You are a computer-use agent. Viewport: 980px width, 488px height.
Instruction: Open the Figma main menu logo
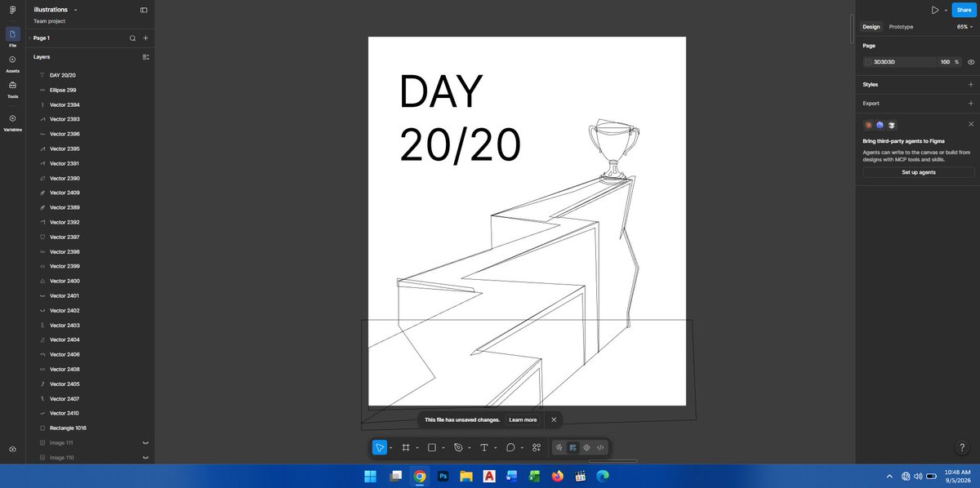point(12,10)
